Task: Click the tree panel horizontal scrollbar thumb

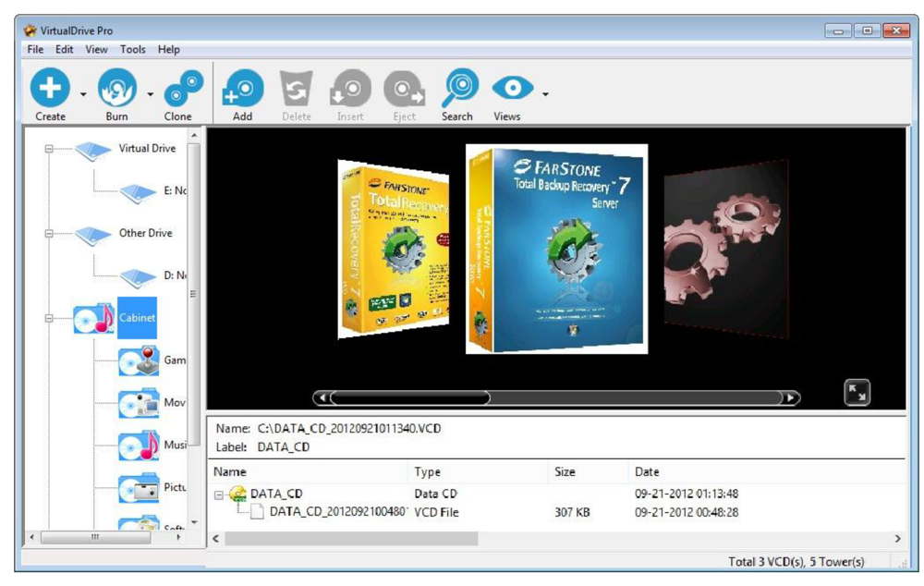Action: tap(95, 538)
